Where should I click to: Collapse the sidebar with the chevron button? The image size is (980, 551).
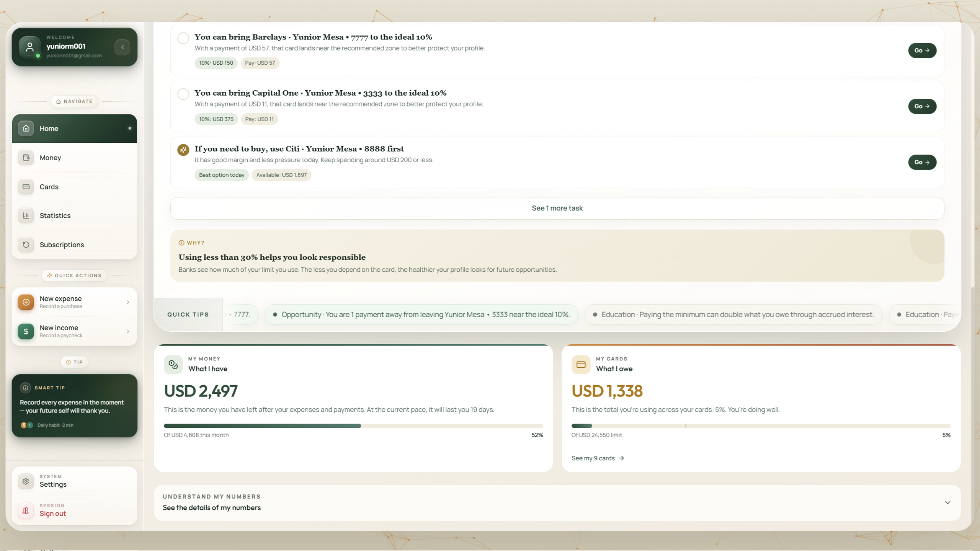(x=122, y=47)
